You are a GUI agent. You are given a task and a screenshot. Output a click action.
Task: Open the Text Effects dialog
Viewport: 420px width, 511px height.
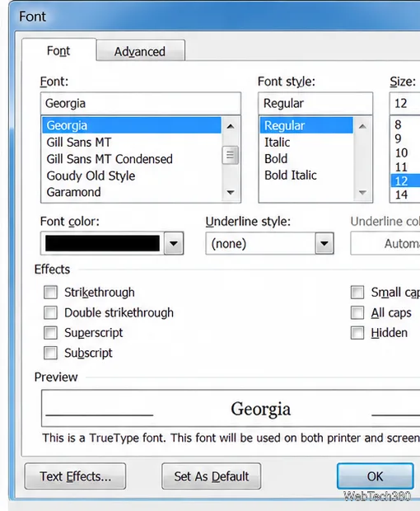[75, 476]
